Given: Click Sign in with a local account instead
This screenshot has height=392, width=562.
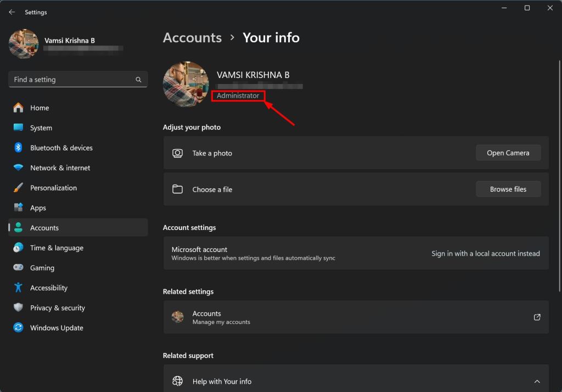Looking at the screenshot, I should click(485, 254).
